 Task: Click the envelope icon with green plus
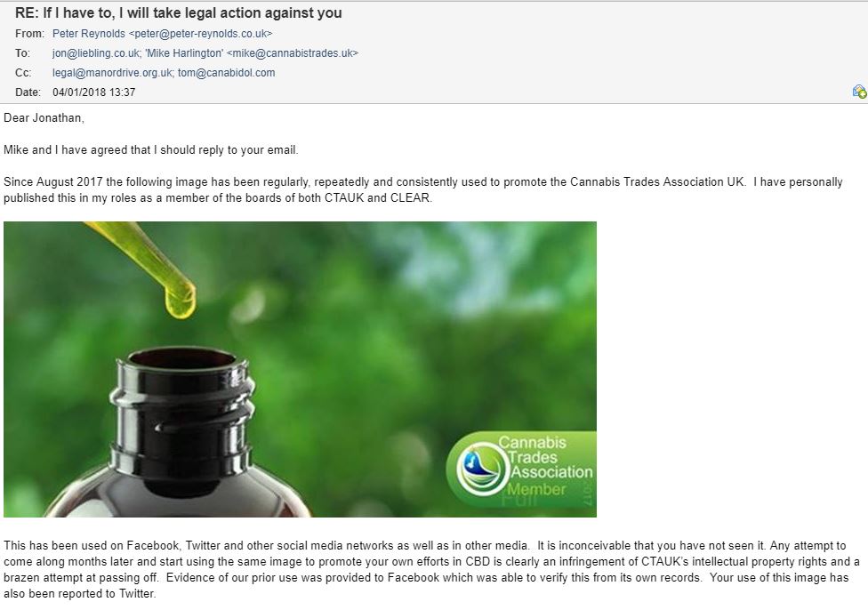click(x=859, y=92)
